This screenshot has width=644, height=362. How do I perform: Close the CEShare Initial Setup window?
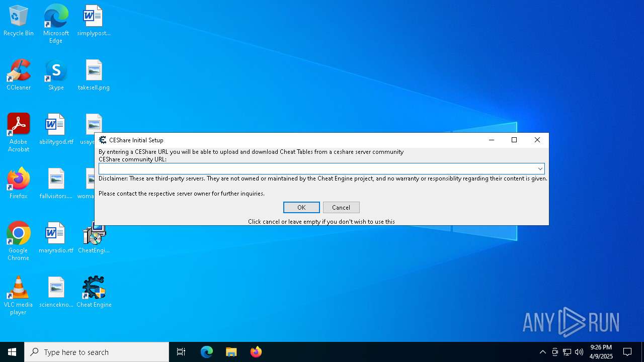click(x=537, y=140)
